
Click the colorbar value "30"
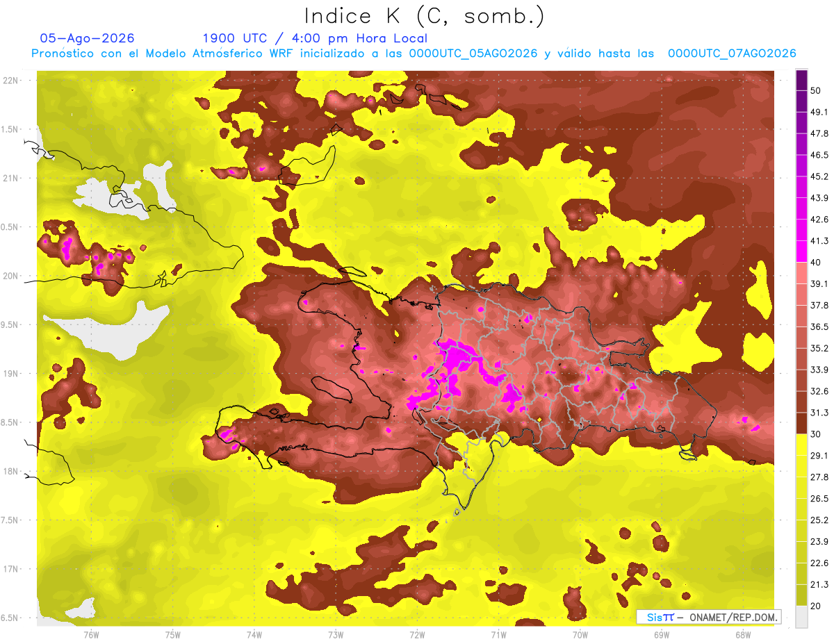tap(815, 434)
